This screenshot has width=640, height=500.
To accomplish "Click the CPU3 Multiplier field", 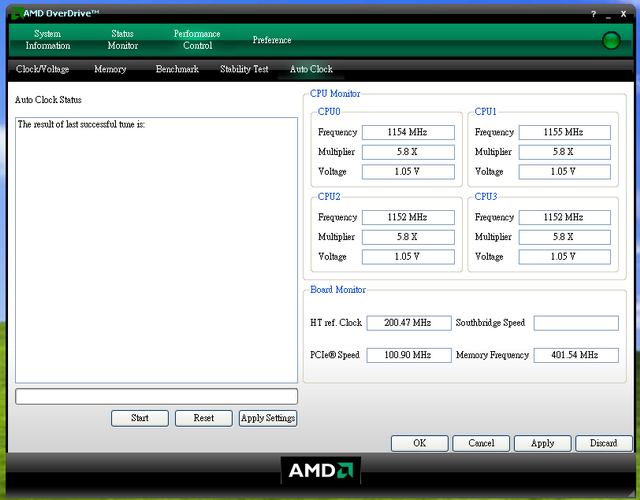I will coord(564,237).
